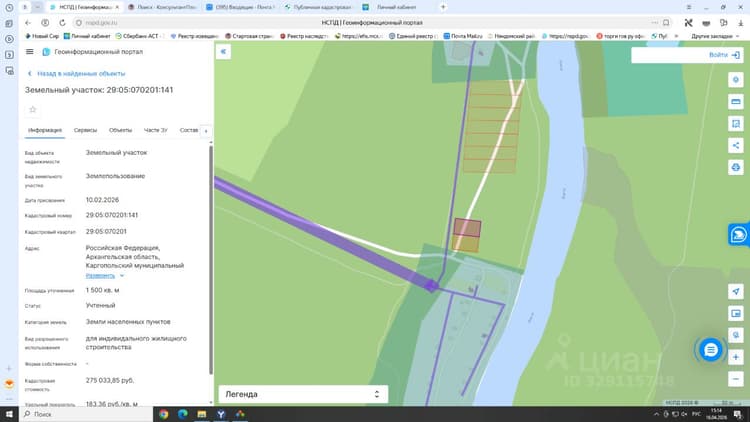Screen dimensions: 750x422
Task: Locate me using navigation arrow icon
Action: pos(736,291)
